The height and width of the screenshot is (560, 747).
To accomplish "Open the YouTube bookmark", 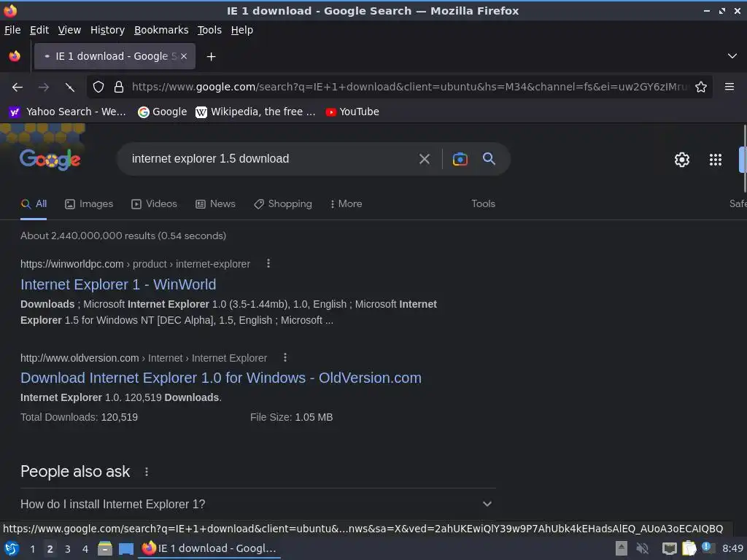I will point(352,112).
